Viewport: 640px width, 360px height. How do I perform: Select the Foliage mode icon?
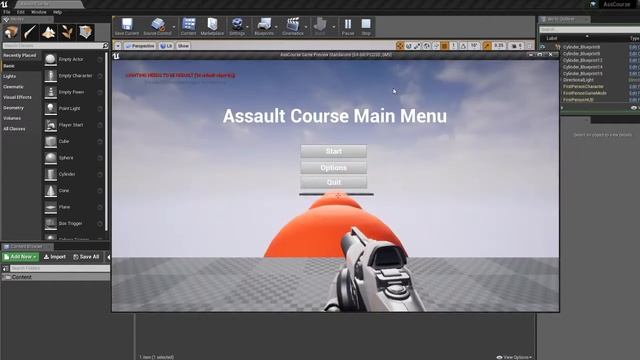click(67, 32)
